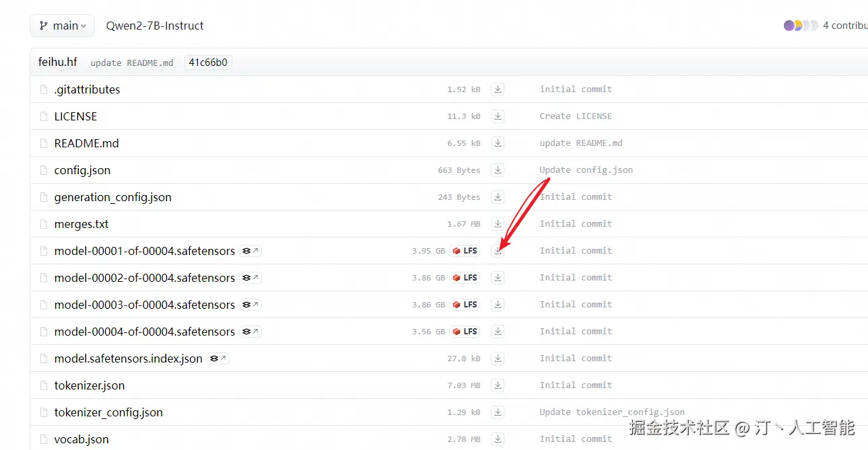868x450 pixels.
Task: Click the 27.8 kB file size
Action: pyautogui.click(x=464, y=359)
